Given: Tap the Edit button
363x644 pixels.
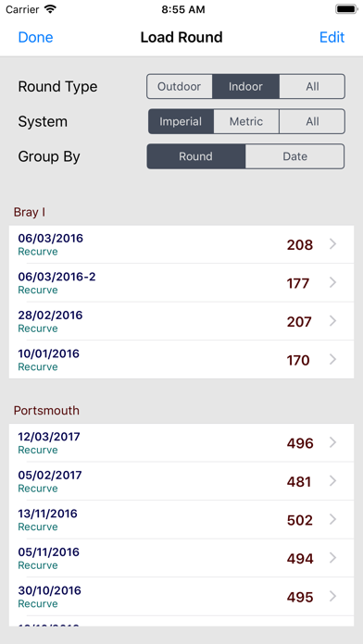Looking at the screenshot, I should pos(332,37).
